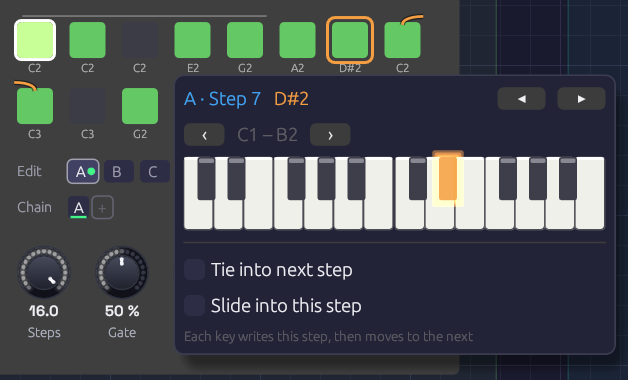Click the 'Each key writes this step' hint
Viewport: 628px width, 380px height.
(x=328, y=336)
